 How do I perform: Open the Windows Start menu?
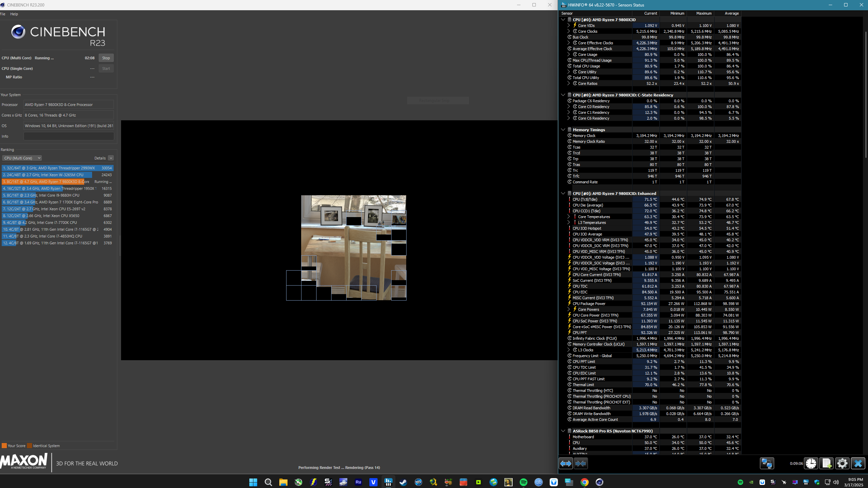253,482
